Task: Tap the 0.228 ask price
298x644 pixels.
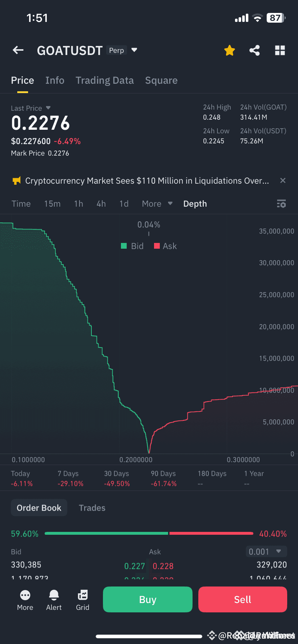Action: pos(163,566)
